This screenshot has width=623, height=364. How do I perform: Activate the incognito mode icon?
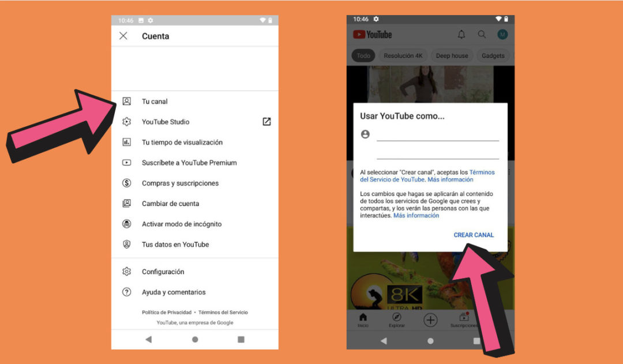127,224
